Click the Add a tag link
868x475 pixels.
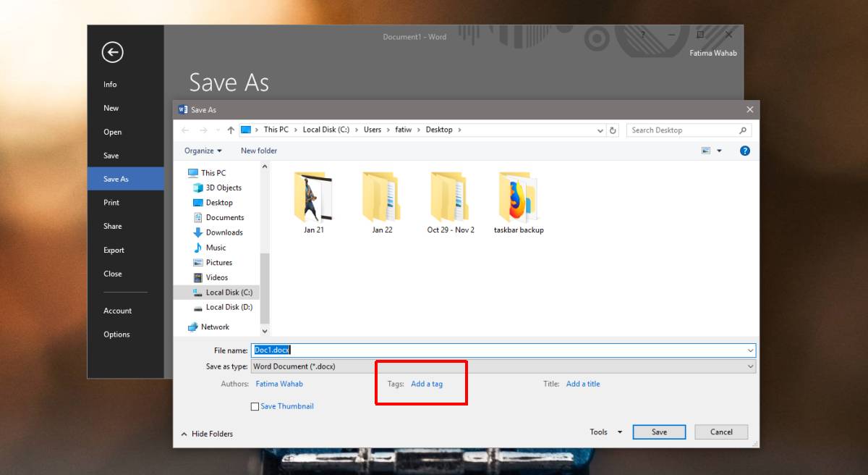coord(427,384)
